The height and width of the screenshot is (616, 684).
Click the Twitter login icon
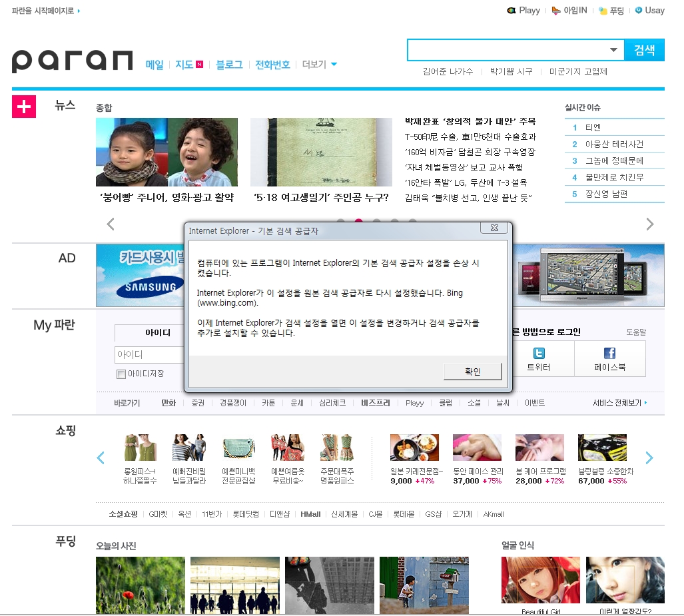(539, 353)
